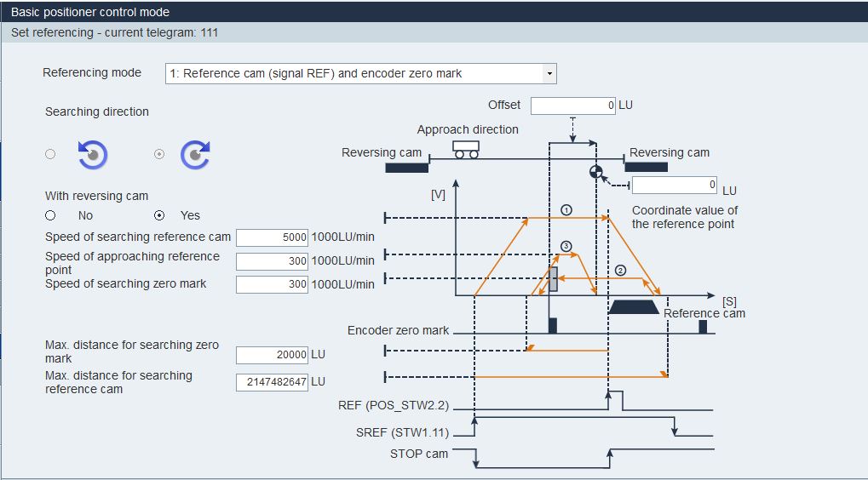Click the 'Reference cam' diagram label
The width and height of the screenshot is (868, 480).
pyautogui.click(x=704, y=313)
